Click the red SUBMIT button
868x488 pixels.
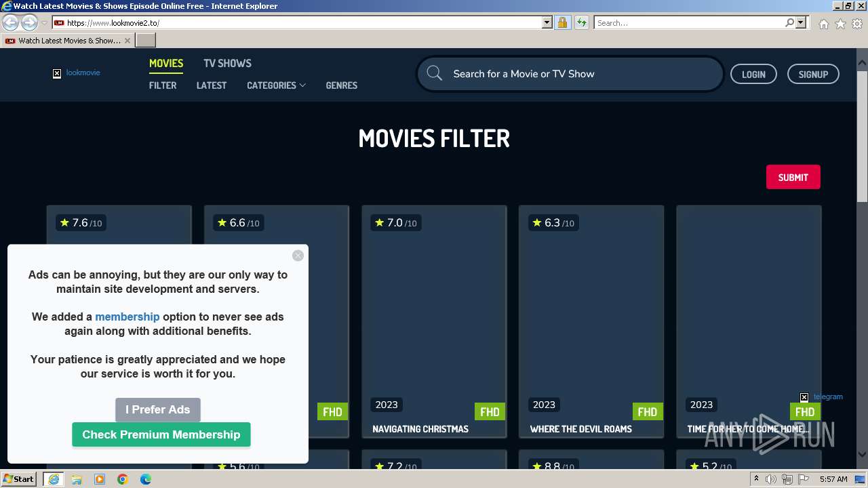coord(793,178)
